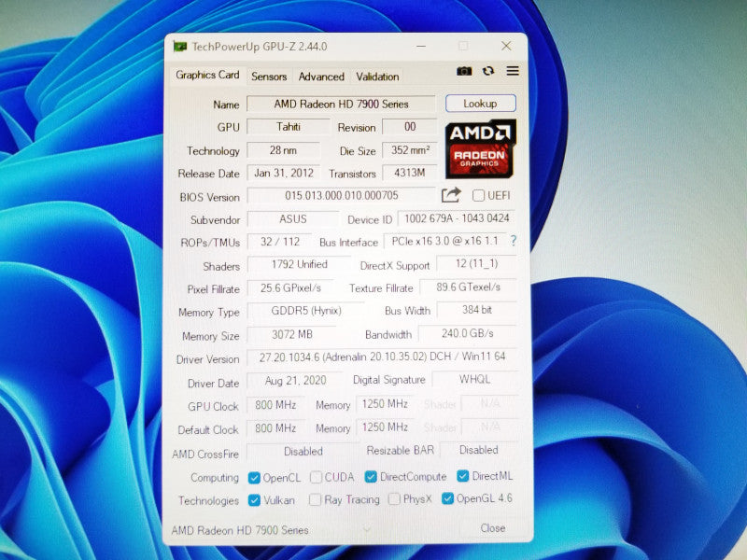Click the Technology value 28 nm

point(283,150)
